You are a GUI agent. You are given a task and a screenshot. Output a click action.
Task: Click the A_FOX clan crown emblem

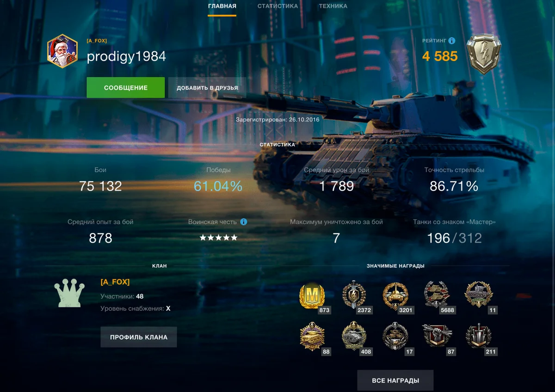69,293
